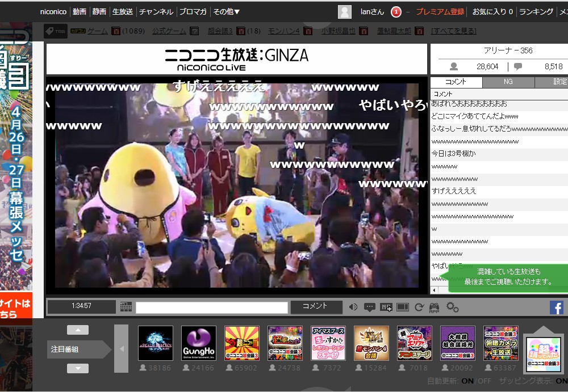Screen dimensions: 568x392
Task: Click the 公式ゲーム tag
Action: [x=169, y=31]
